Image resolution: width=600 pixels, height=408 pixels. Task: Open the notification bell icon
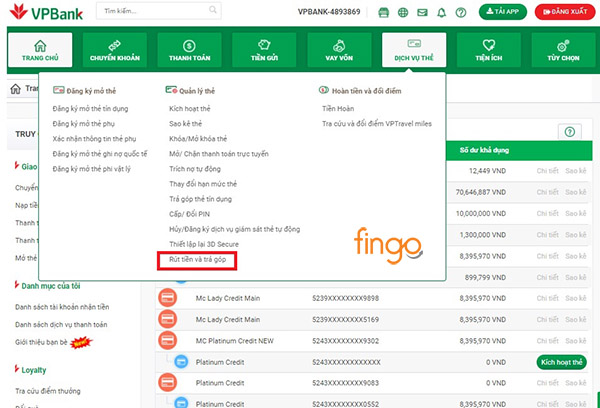[x=442, y=13]
